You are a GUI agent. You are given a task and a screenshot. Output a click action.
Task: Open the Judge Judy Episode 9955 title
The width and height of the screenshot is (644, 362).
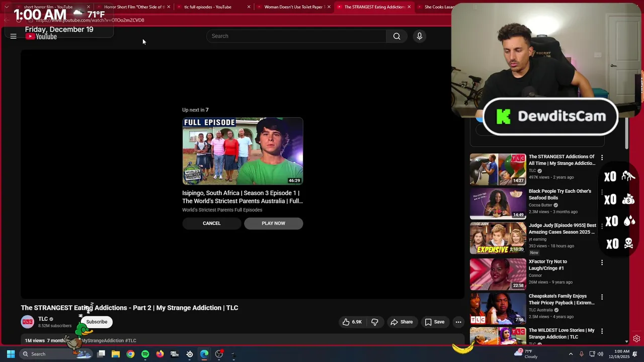pyautogui.click(x=562, y=229)
